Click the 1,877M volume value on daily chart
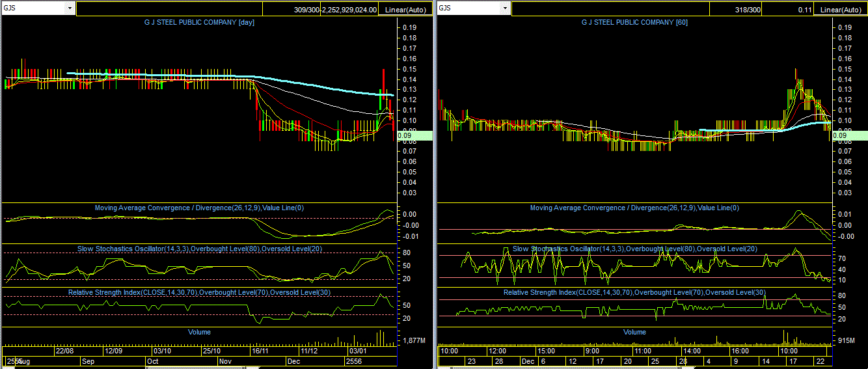 [414, 341]
